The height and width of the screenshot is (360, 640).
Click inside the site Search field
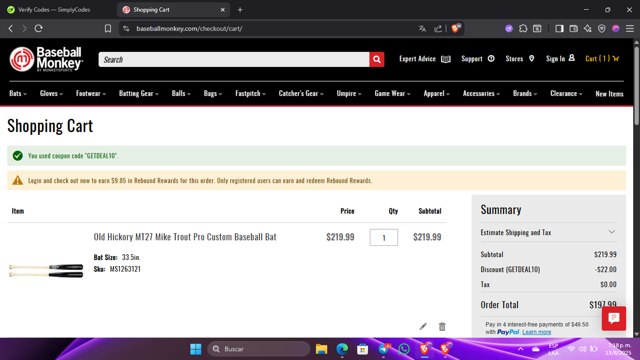(x=234, y=60)
